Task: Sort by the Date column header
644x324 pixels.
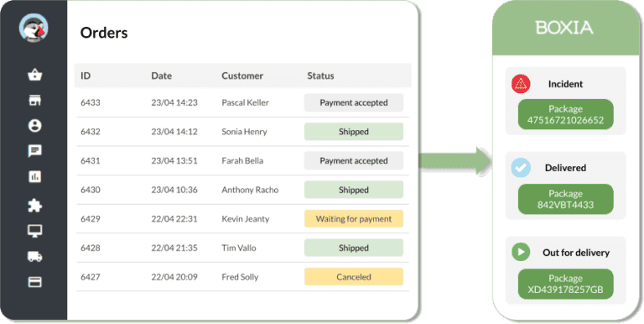Action: [x=161, y=76]
